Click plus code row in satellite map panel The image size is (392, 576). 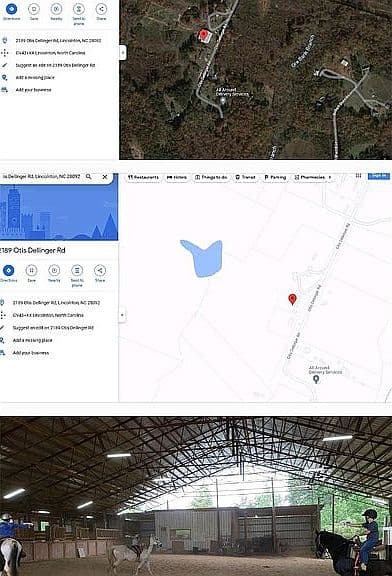coord(50,53)
